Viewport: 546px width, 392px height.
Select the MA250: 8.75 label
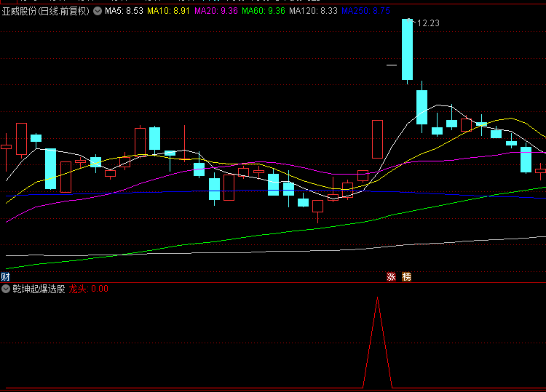point(365,11)
